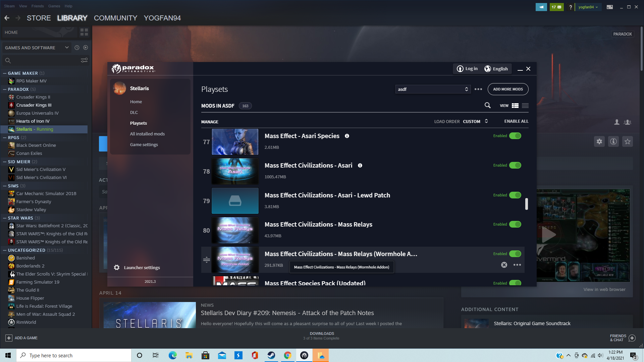Open launcher Home page

[x=136, y=102]
